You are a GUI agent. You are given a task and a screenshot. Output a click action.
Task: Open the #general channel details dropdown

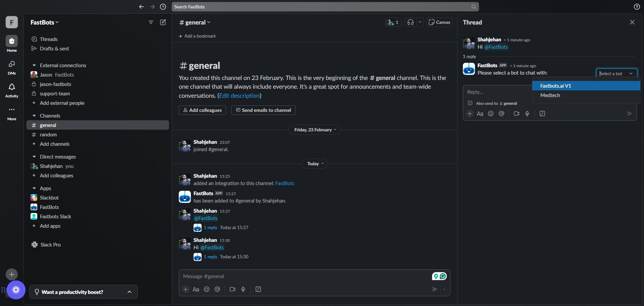[x=195, y=22]
